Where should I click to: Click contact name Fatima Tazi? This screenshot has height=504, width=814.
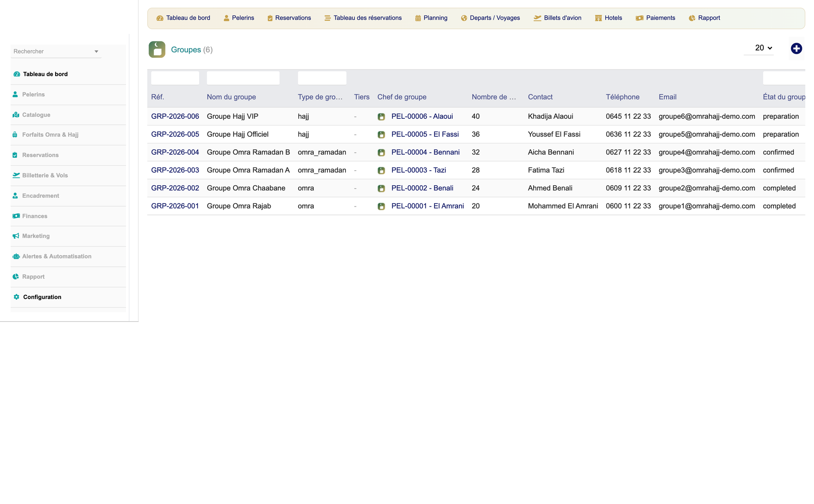pos(546,170)
